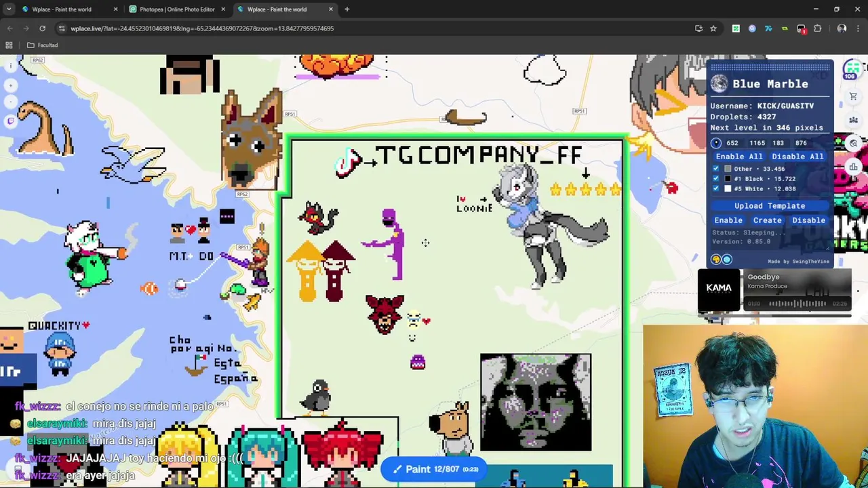
Task: Open the green Nvidia-style extension icon
Action: tap(785, 28)
